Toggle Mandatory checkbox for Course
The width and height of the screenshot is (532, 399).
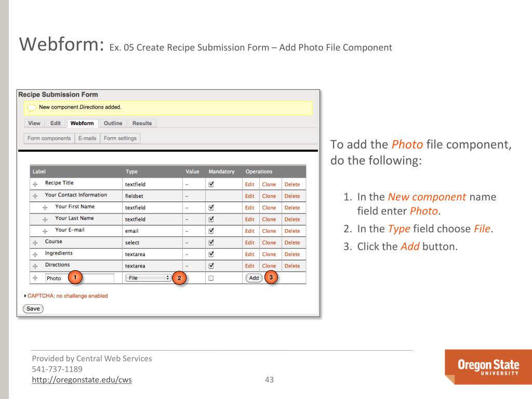pyautogui.click(x=211, y=242)
